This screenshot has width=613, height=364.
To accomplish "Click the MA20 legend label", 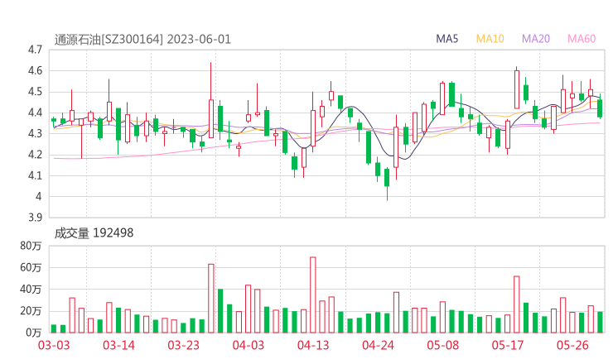I will point(536,39).
